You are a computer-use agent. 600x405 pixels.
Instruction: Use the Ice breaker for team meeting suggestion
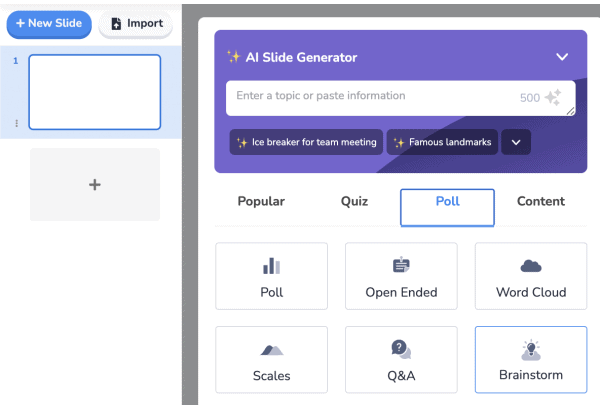(306, 142)
